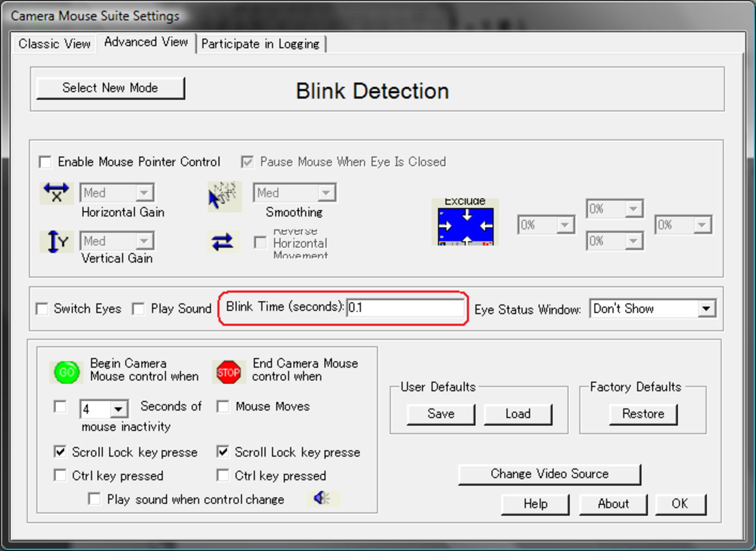Screen dimensions: 756x551
Task: Open the Help button
Action: click(535, 504)
